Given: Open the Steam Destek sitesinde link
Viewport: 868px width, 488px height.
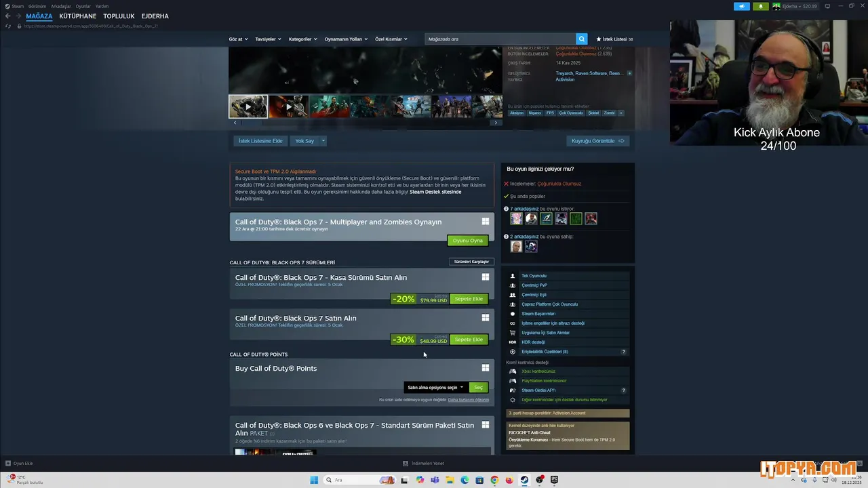Looking at the screenshot, I should click(x=435, y=192).
